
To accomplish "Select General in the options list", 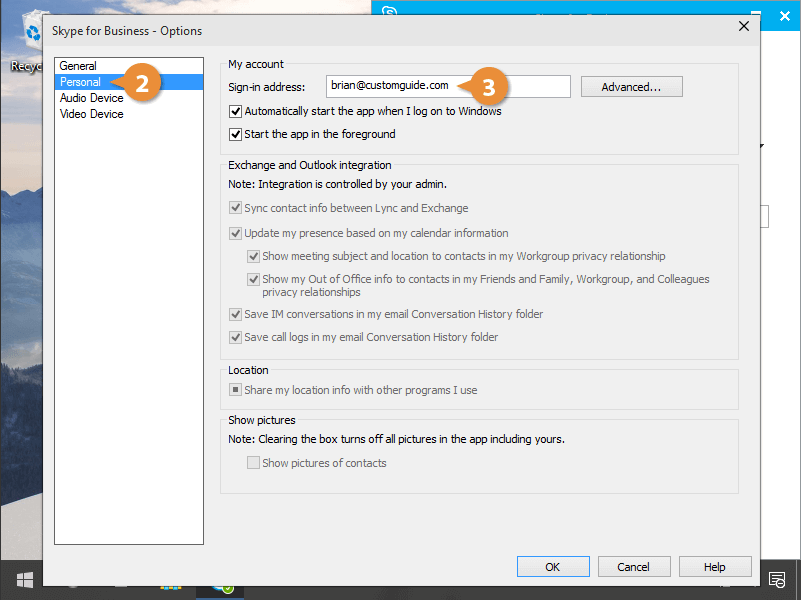I will pyautogui.click(x=78, y=66).
